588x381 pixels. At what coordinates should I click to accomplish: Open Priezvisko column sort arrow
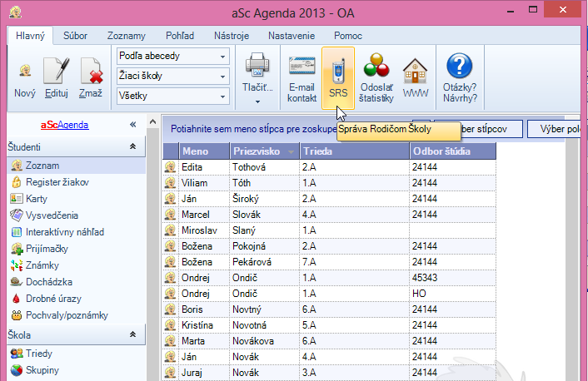click(x=291, y=151)
